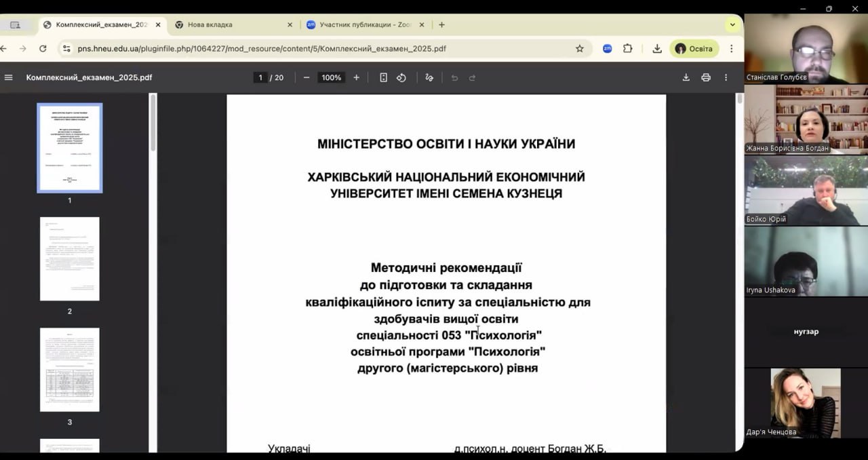The height and width of the screenshot is (460, 868).
Task: Open Chrome three-dot menu
Action: point(732,49)
